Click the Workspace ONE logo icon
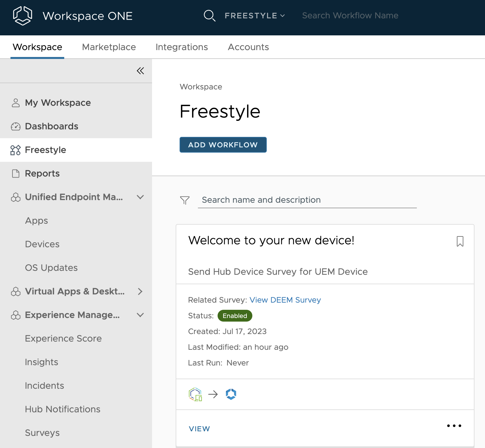This screenshot has height=448, width=485. click(22, 16)
